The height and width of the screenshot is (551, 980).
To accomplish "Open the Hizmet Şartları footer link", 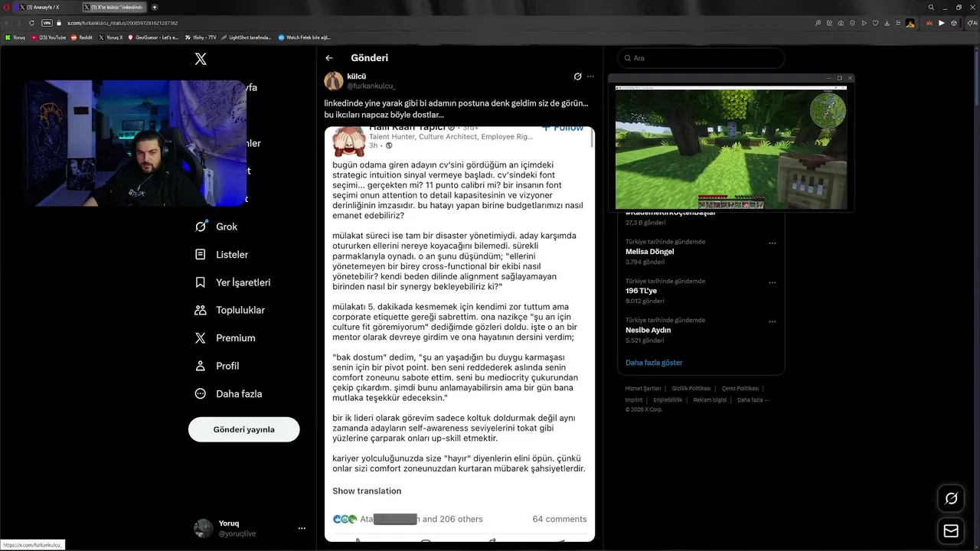I will [643, 388].
